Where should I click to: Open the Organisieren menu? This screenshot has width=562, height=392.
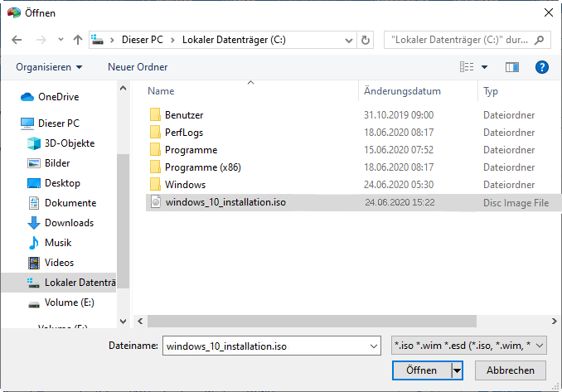49,67
